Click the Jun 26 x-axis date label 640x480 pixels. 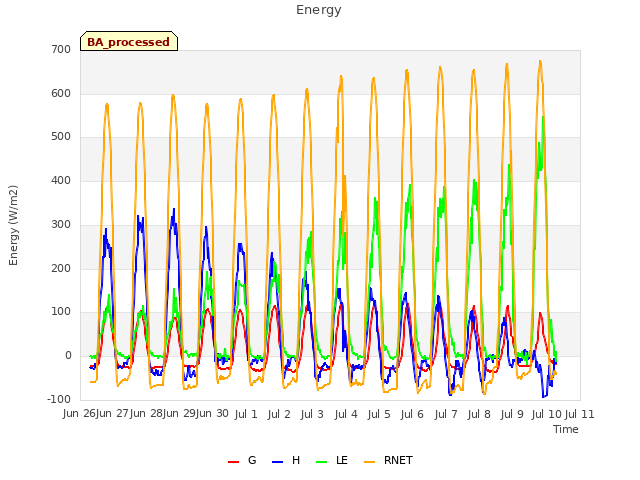coord(79,414)
